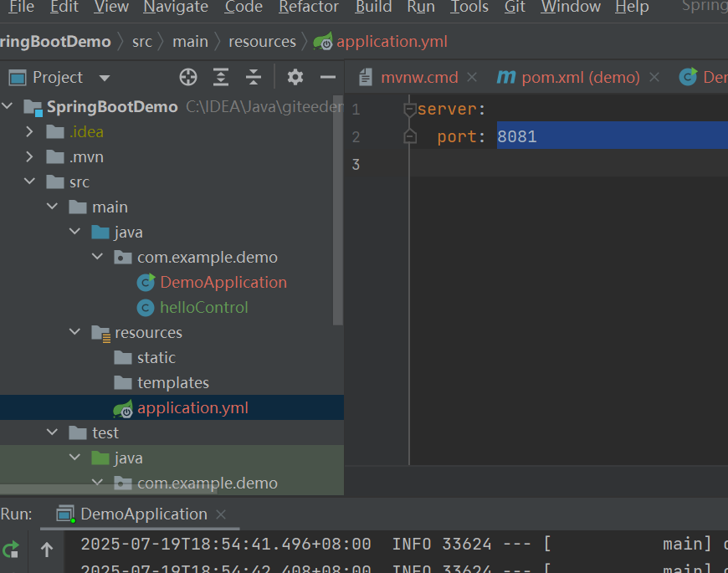
Task: Select helloControl in project tree
Action: tap(204, 308)
